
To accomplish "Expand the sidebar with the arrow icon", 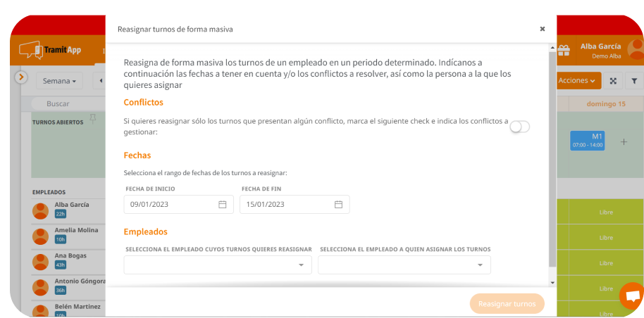I will tap(21, 77).
